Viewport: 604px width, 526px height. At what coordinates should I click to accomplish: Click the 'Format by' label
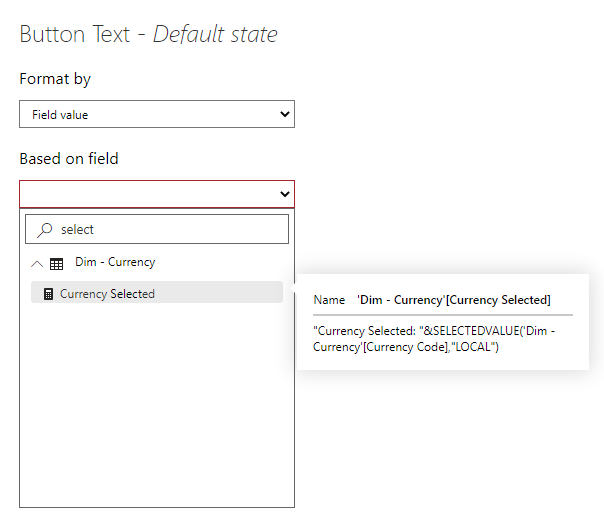click(55, 79)
